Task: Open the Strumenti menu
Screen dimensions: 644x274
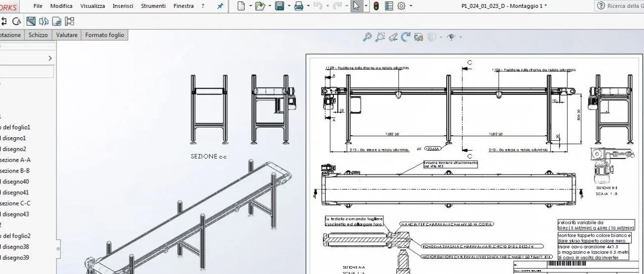Action: 153,6
